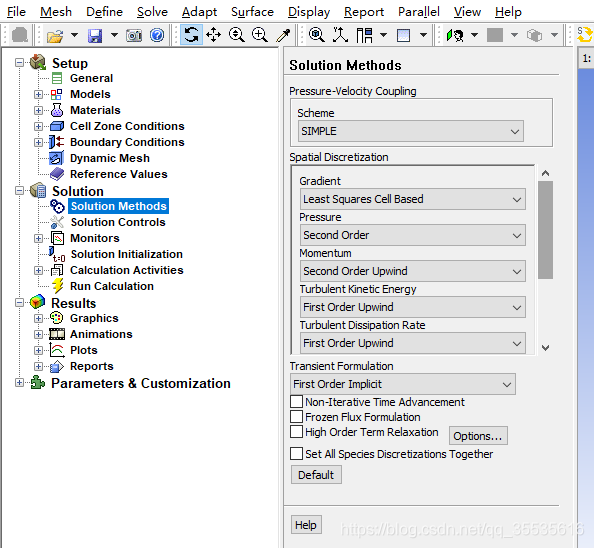This screenshot has height=548, width=594.
Task: Select Run Calculation in the tree
Action: click(112, 286)
